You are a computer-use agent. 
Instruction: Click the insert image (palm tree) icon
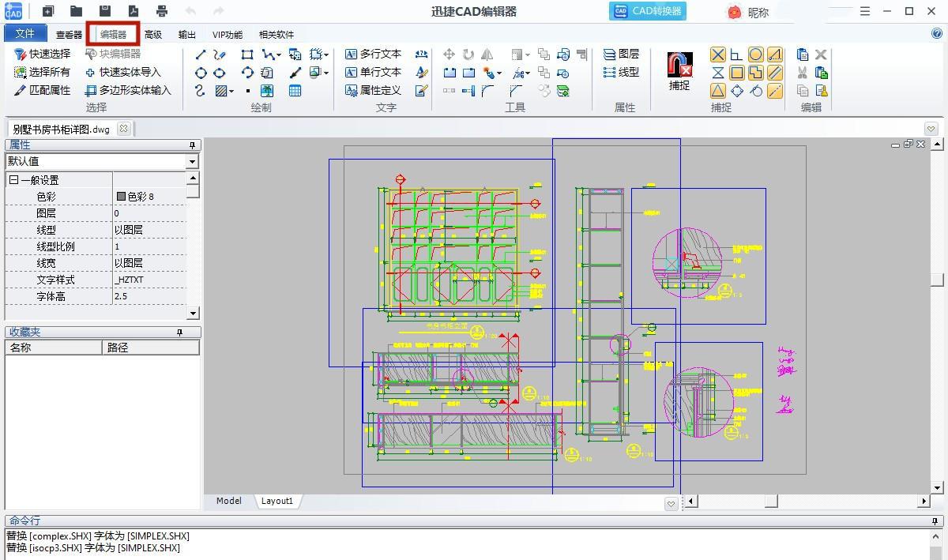[x=267, y=91]
